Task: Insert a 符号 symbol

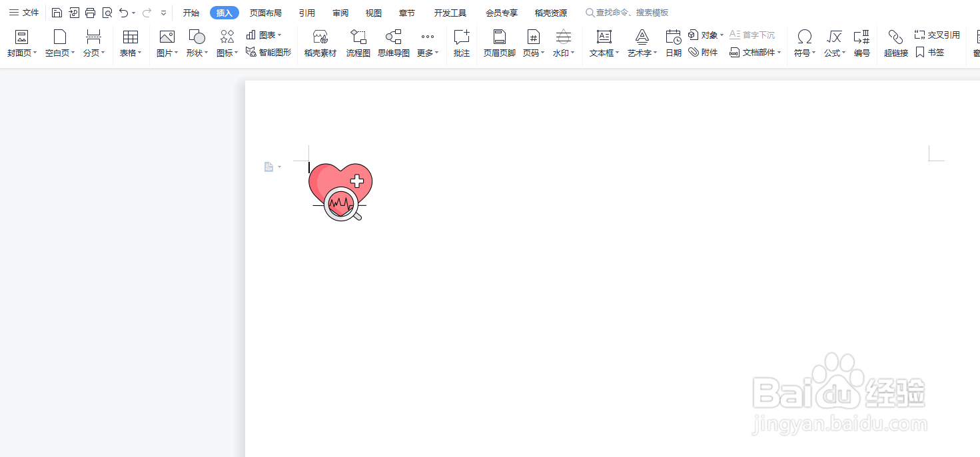Action: click(805, 44)
